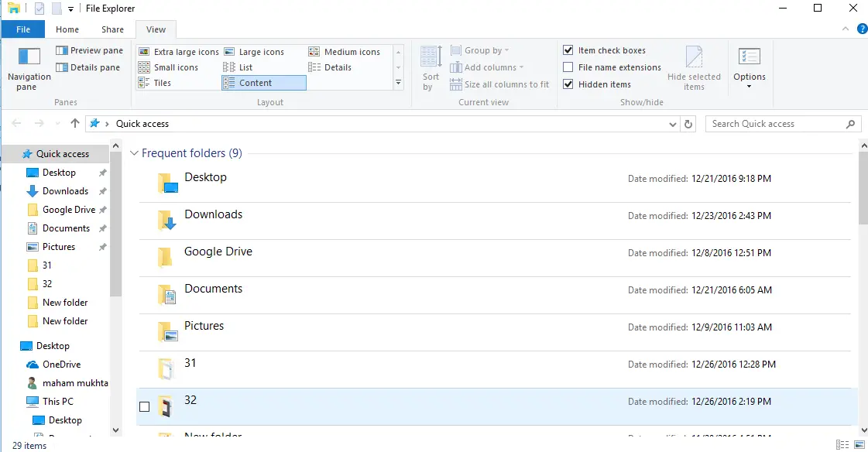Viewport: 868px width, 452px height.
Task: Enable the Hidden items checkbox
Action: [568, 84]
